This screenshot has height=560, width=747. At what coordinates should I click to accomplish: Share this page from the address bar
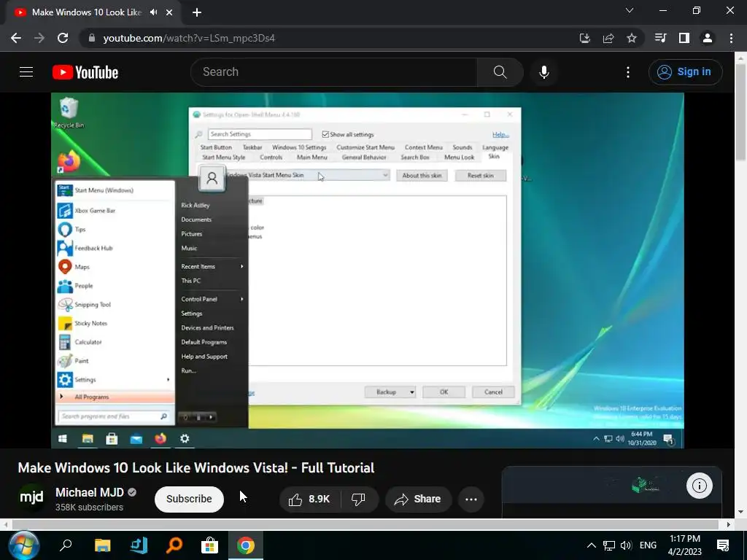608,38
